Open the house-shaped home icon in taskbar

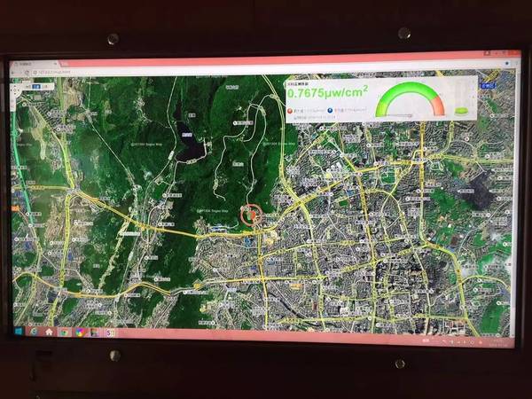[x=49, y=332]
